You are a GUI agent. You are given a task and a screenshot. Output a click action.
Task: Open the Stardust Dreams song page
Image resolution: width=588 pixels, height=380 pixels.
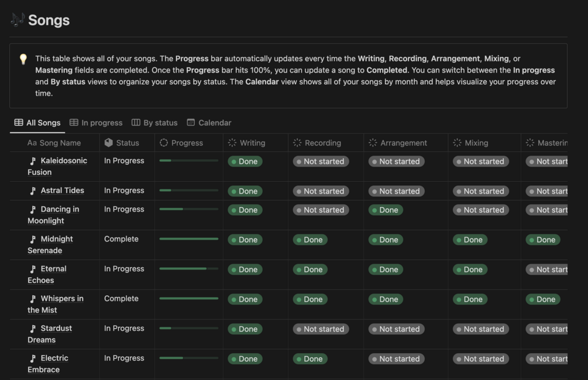pos(50,334)
